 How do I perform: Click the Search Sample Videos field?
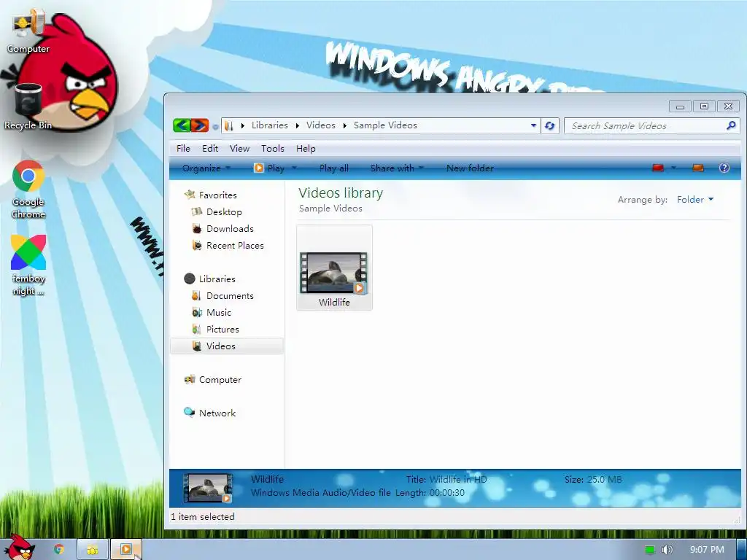click(651, 125)
